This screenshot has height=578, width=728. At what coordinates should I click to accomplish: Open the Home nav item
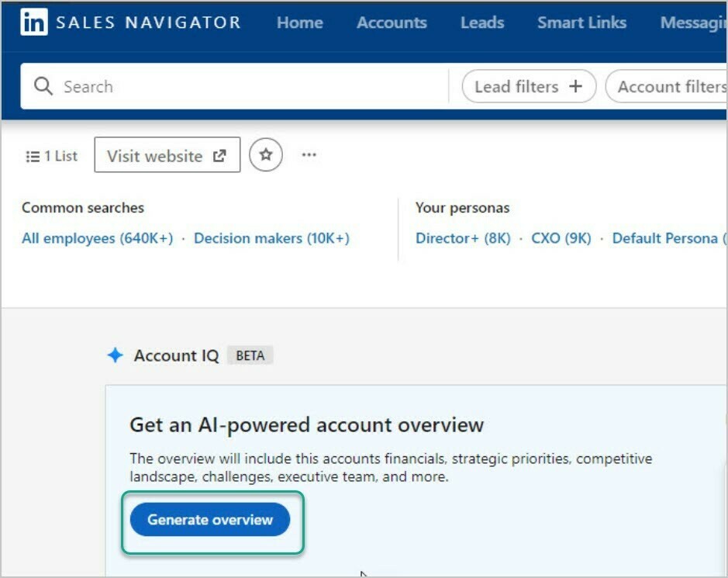[x=300, y=22]
